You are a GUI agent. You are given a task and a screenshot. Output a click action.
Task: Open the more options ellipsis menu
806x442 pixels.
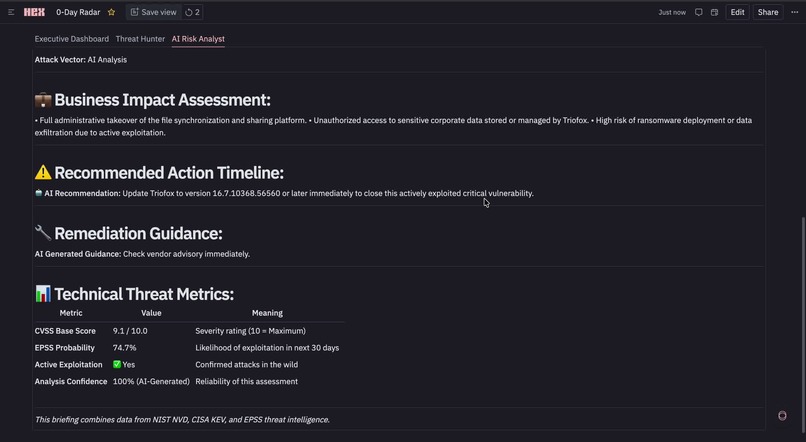point(795,12)
